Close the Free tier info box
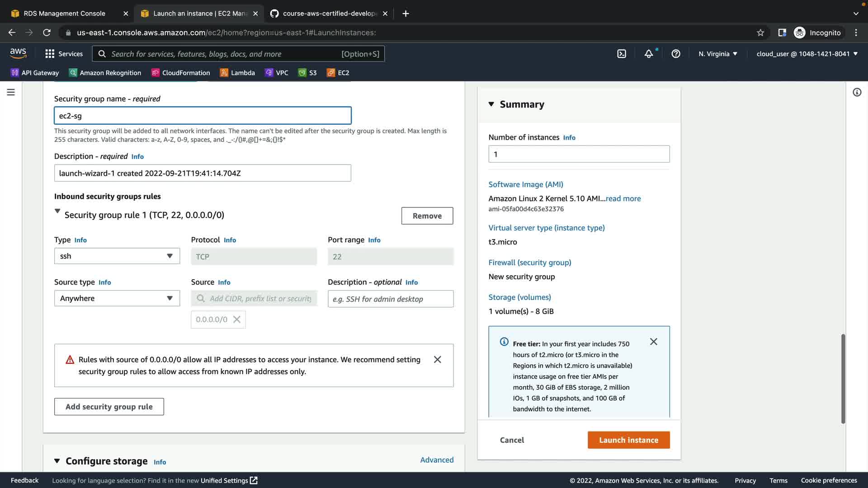Screen dimensions: 868x488 653,342
